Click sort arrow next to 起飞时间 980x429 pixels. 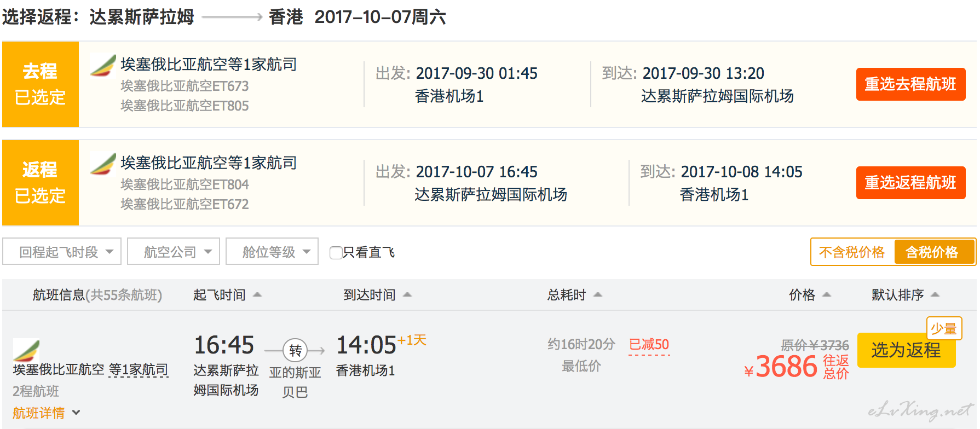pyautogui.click(x=257, y=295)
